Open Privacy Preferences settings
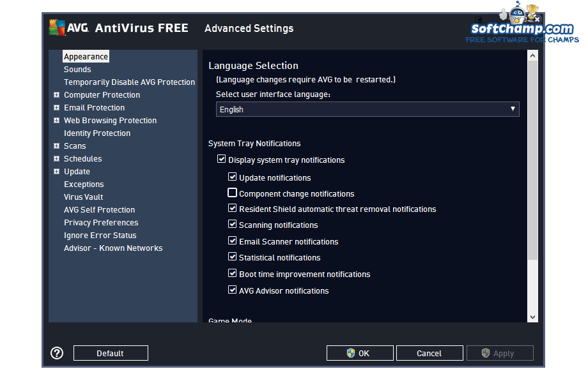Image resolution: width=588 pixels, height=383 pixels. (x=101, y=222)
